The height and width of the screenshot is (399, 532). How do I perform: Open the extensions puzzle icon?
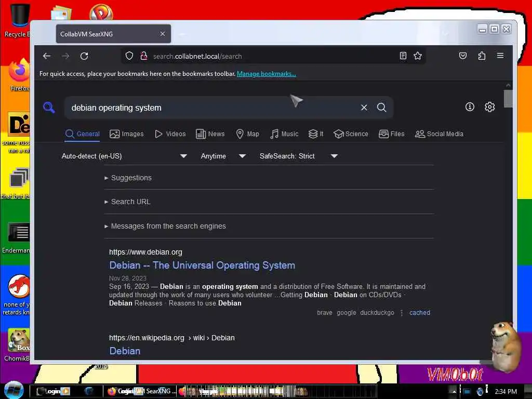pyautogui.click(x=482, y=56)
